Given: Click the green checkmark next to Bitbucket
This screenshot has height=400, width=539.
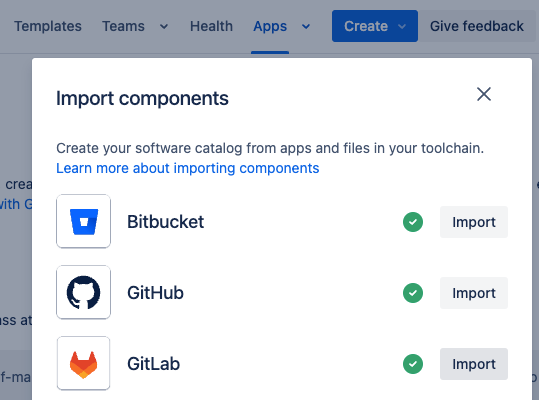Looking at the screenshot, I should coord(413,222).
